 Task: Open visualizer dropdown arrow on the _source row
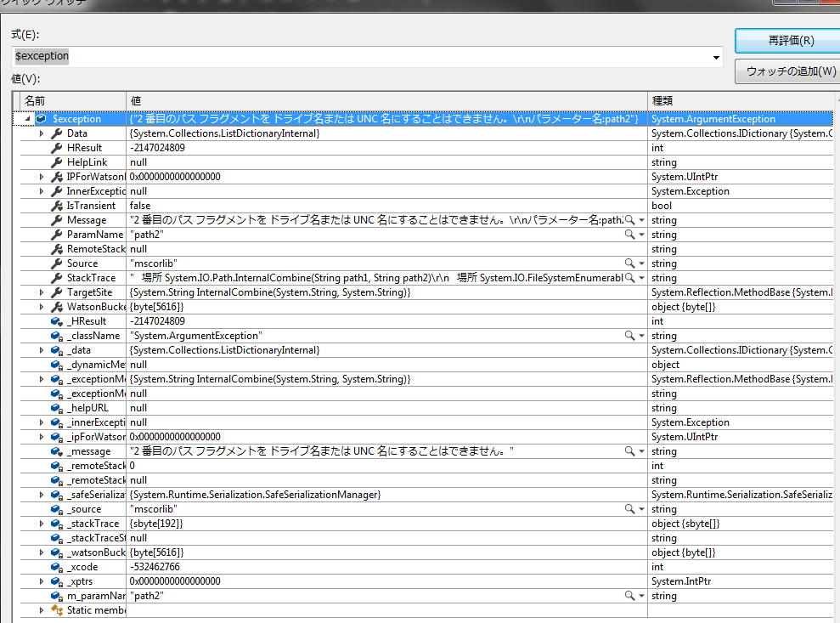coord(641,509)
